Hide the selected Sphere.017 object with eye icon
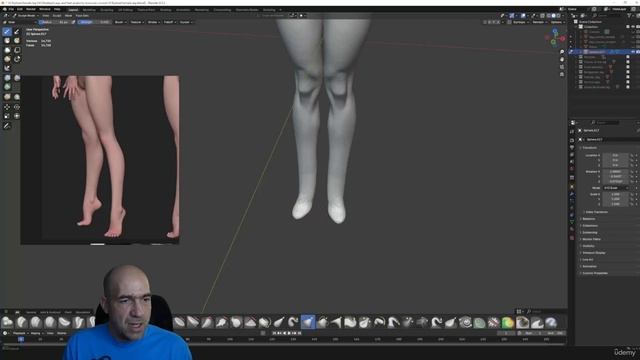Screen dimensions: 640x360 633,52
